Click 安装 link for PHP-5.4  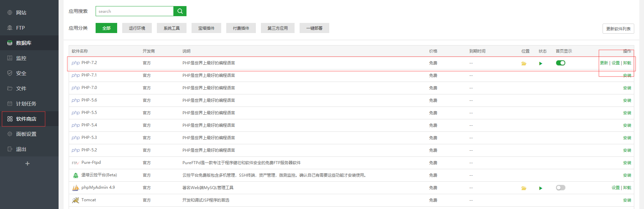point(627,125)
